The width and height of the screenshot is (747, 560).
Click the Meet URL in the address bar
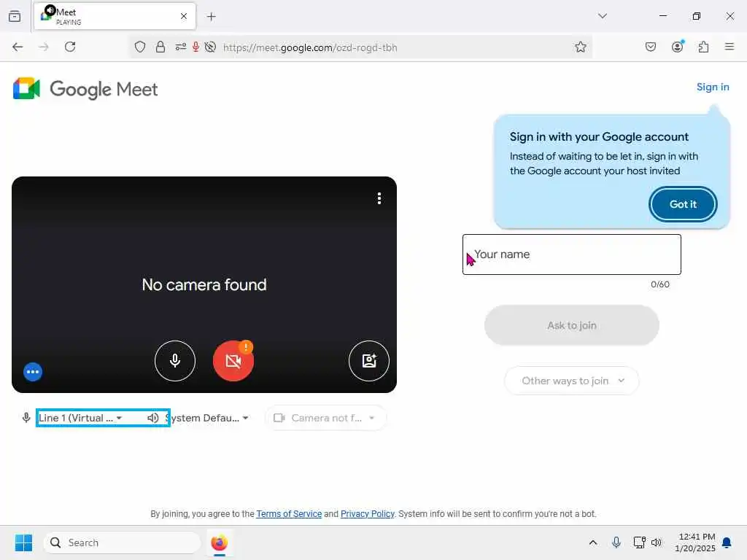[x=310, y=47]
